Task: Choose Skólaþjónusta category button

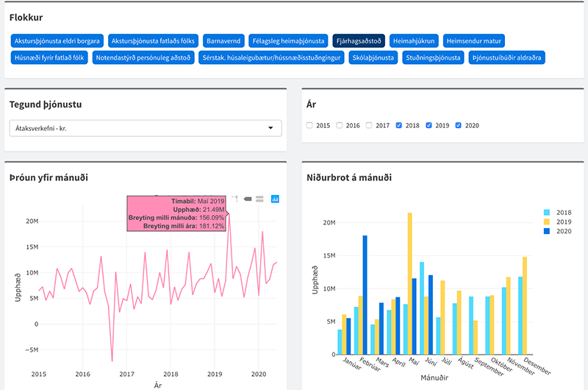Action: coord(373,58)
